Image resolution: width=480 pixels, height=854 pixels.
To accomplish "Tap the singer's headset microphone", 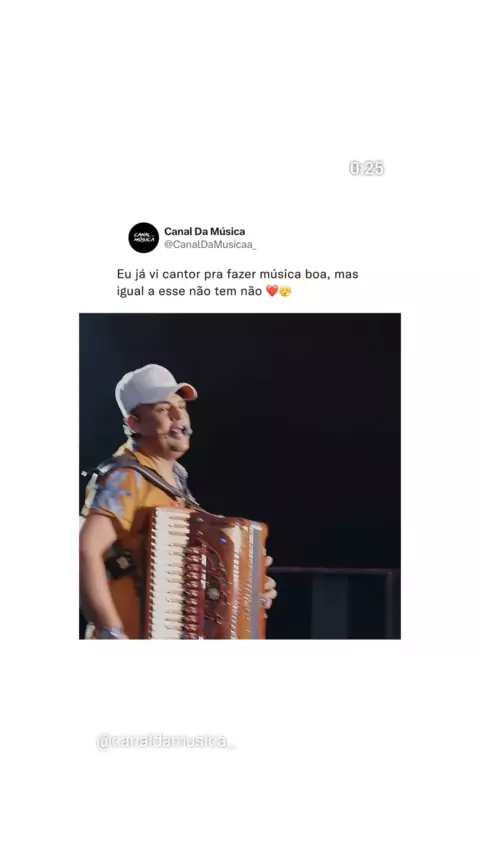I will pyautogui.click(x=186, y=430).
